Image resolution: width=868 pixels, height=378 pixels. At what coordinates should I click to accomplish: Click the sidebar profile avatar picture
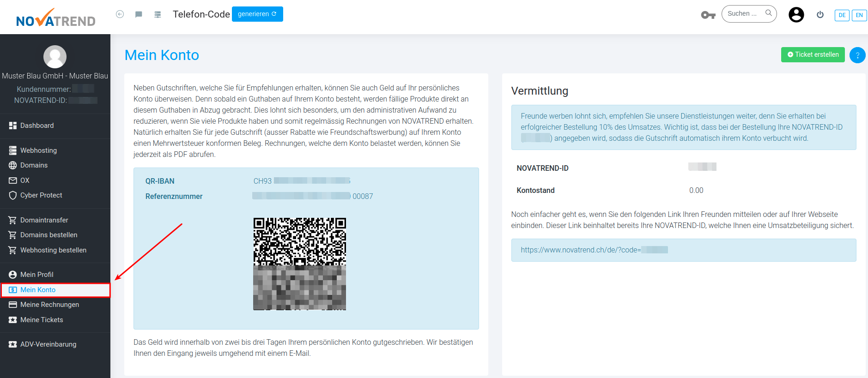click(55, 57)
